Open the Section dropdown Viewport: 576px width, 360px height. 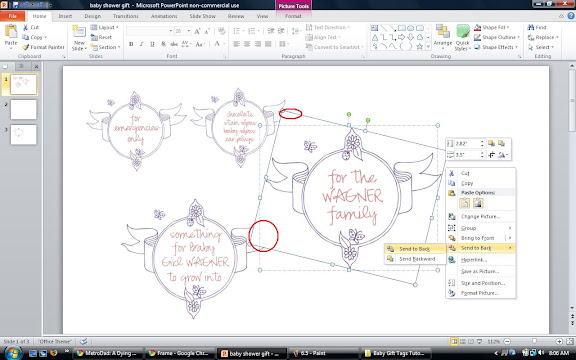click(105, 47)
